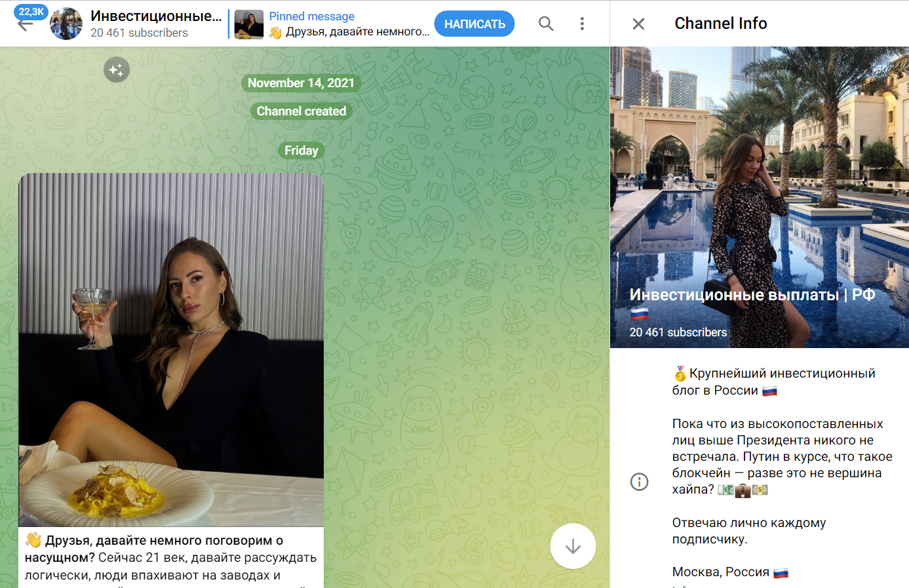Viewport: 909px width, 588px height.
Task: Close the Channel Info panel
Action: [638, 24]
